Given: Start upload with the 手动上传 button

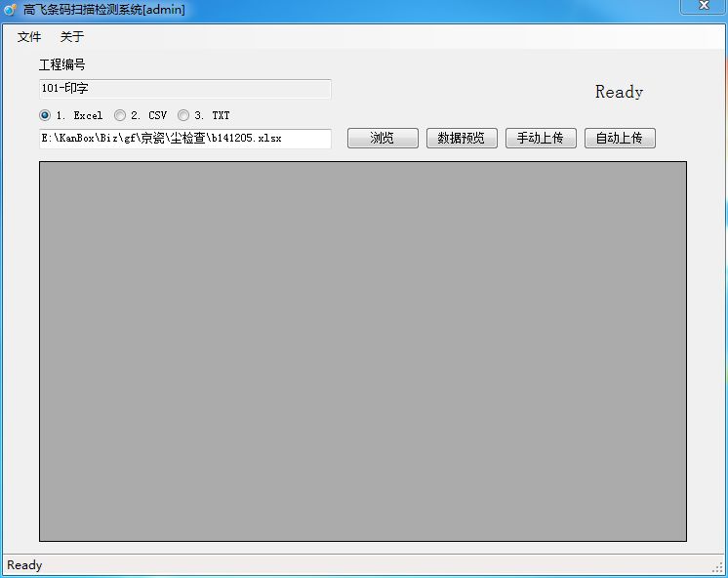Looking at the screenshot, I should (x=541, y=138).
